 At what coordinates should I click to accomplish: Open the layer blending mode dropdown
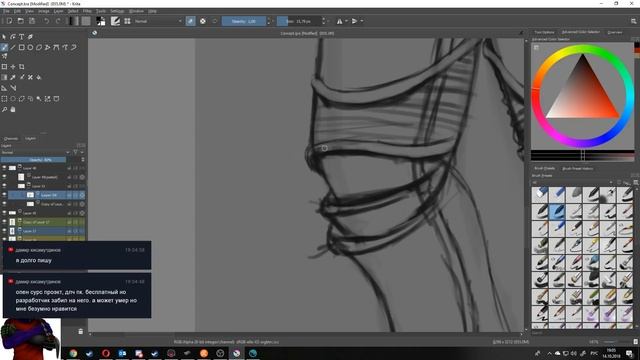tap(35, 152)
